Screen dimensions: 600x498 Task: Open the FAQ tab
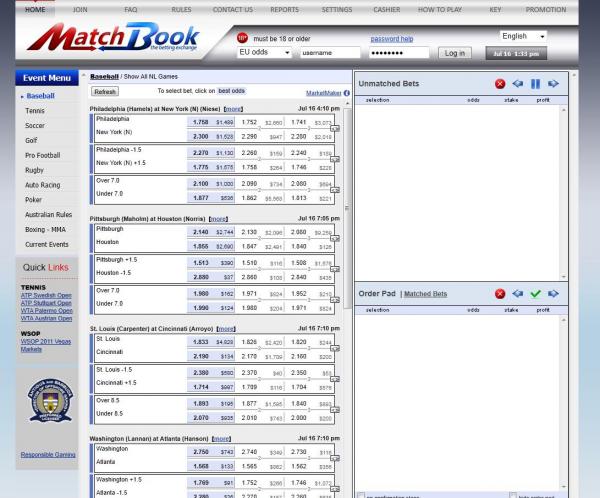130,10
